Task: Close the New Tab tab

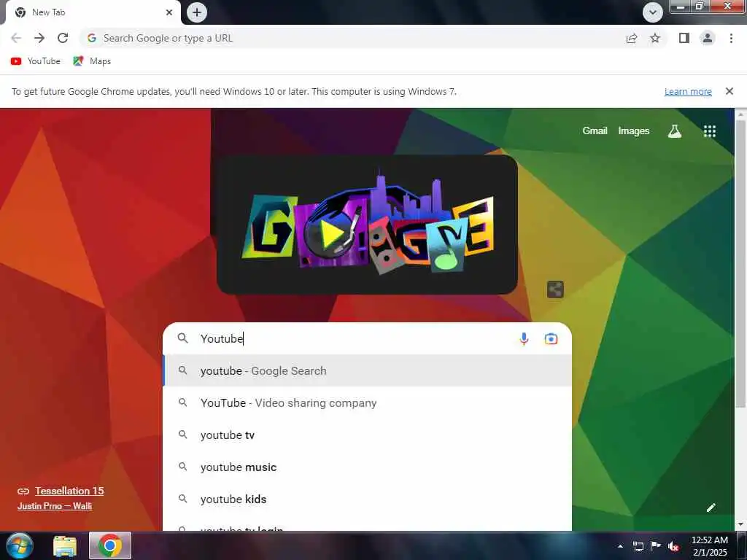Action: (x=169, y=12)
